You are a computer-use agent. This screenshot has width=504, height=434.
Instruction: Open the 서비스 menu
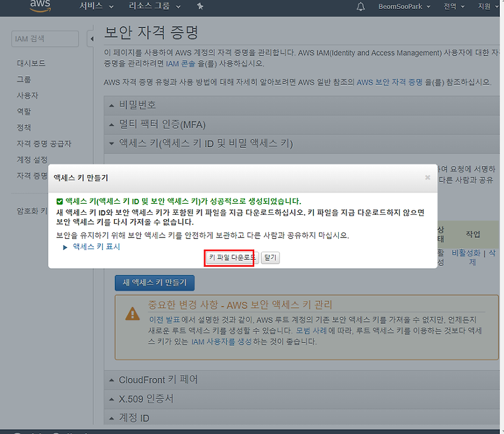[x=97, y=6]
